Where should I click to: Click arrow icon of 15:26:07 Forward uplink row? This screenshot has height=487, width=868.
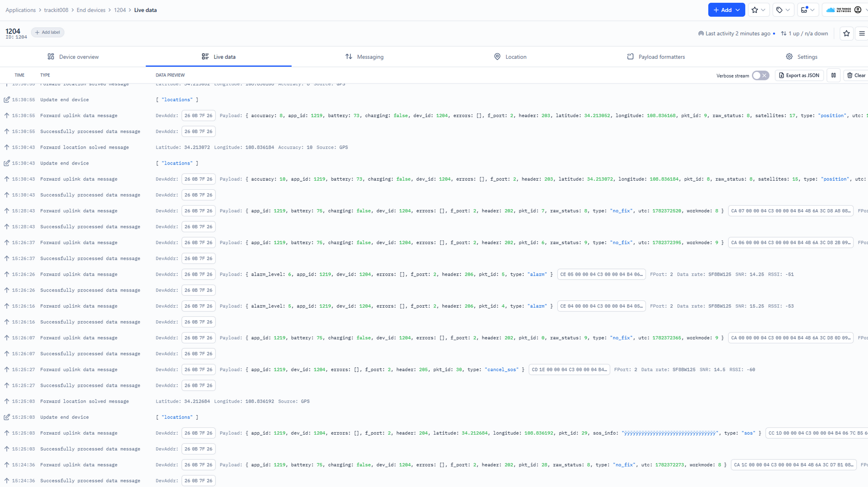(x=7, y=338)
